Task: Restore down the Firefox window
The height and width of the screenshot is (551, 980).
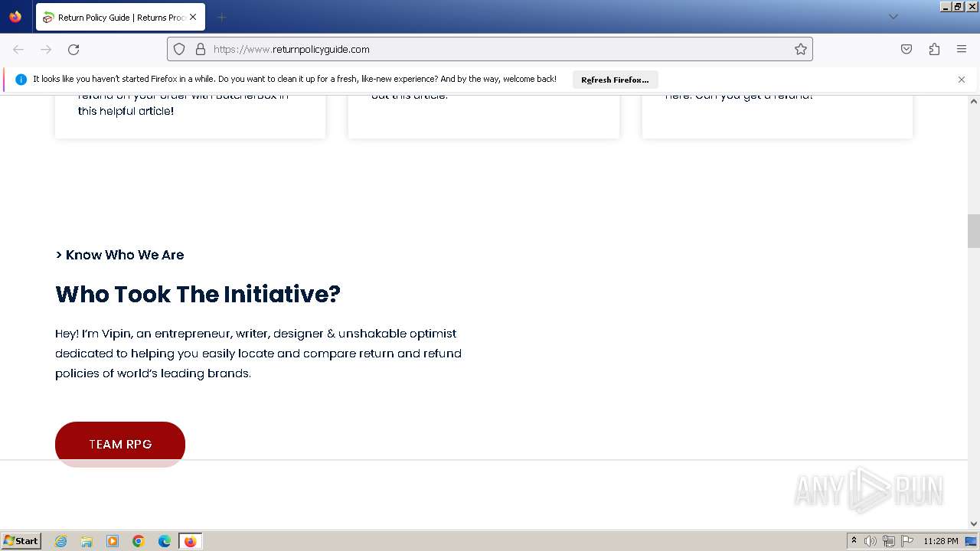Action: pyautogui.click(x=958, y=6)
